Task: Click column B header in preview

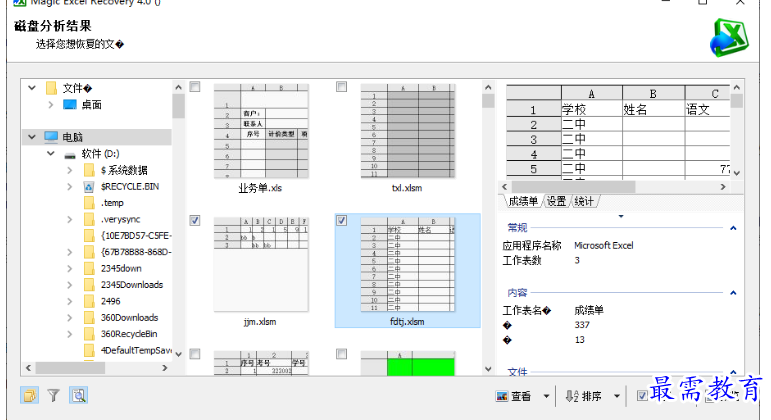Action: (x=653, y=93)
